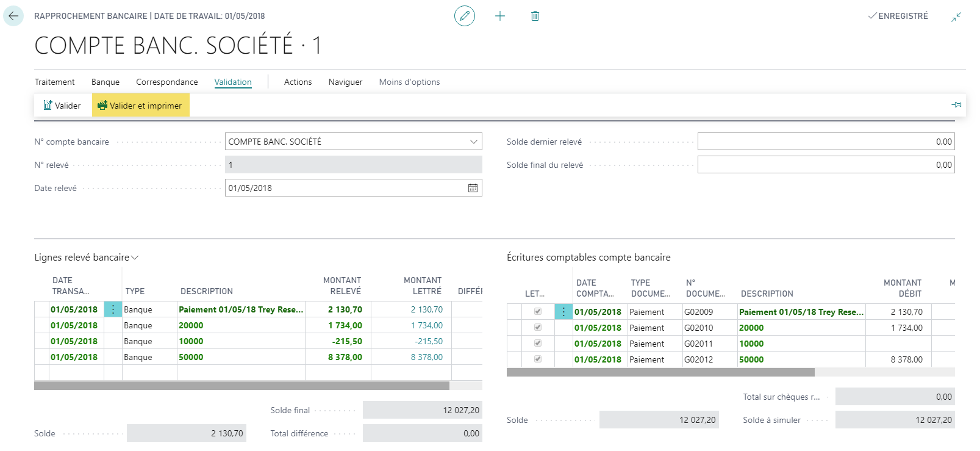Open the calendar picker for Date relevé

coord(473,188)
